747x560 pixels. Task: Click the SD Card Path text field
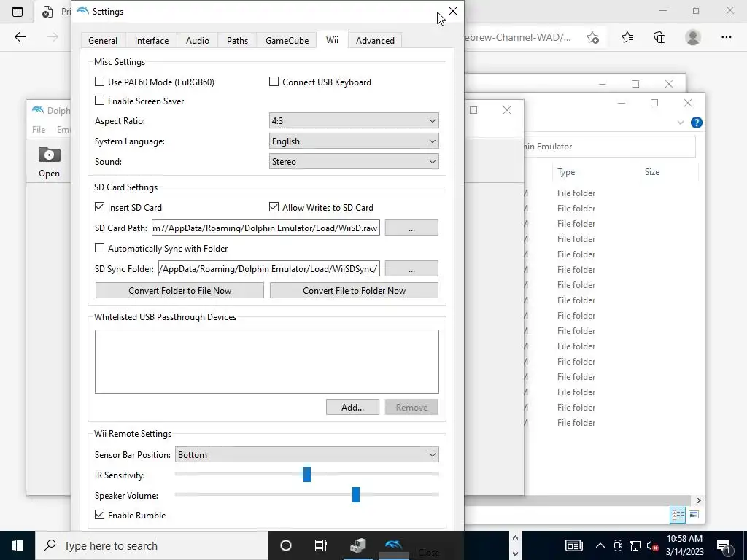[x=266, y=227]
